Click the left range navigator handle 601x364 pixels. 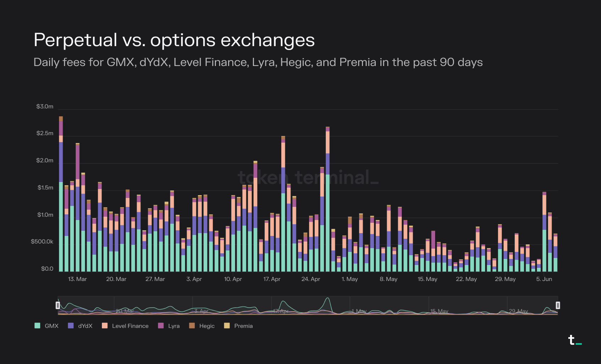tap(58, 305)
